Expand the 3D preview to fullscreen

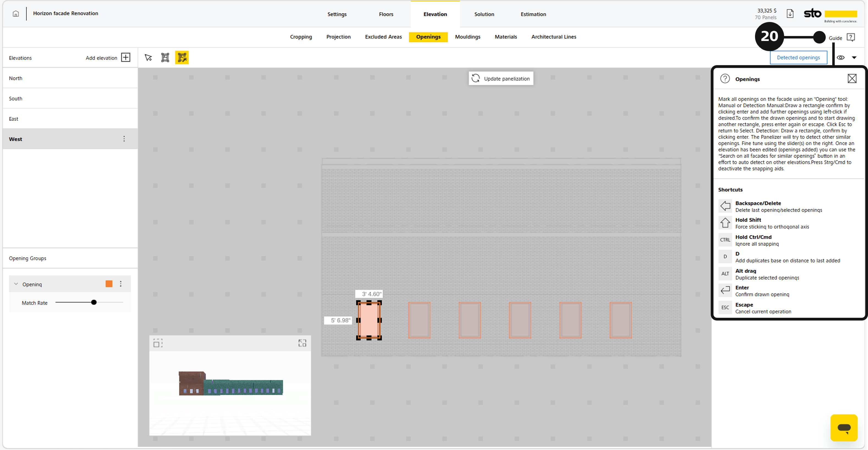(302, 343)
